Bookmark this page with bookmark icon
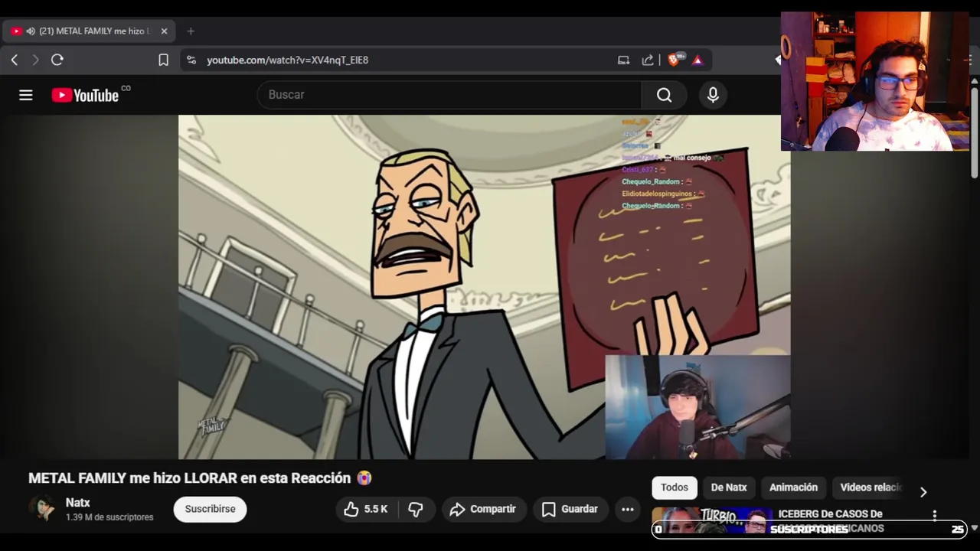The width and height of the screenshot is (980, 551). pos(163,60)
